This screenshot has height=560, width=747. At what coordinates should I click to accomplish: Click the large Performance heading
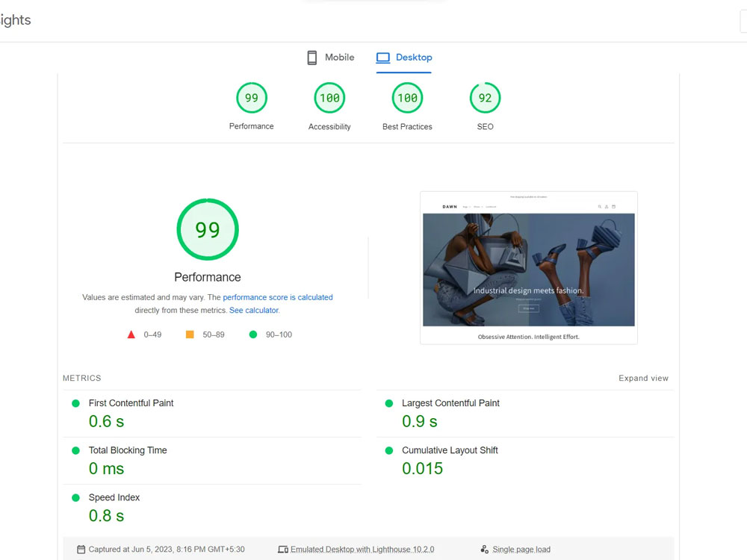click(208, 277)
